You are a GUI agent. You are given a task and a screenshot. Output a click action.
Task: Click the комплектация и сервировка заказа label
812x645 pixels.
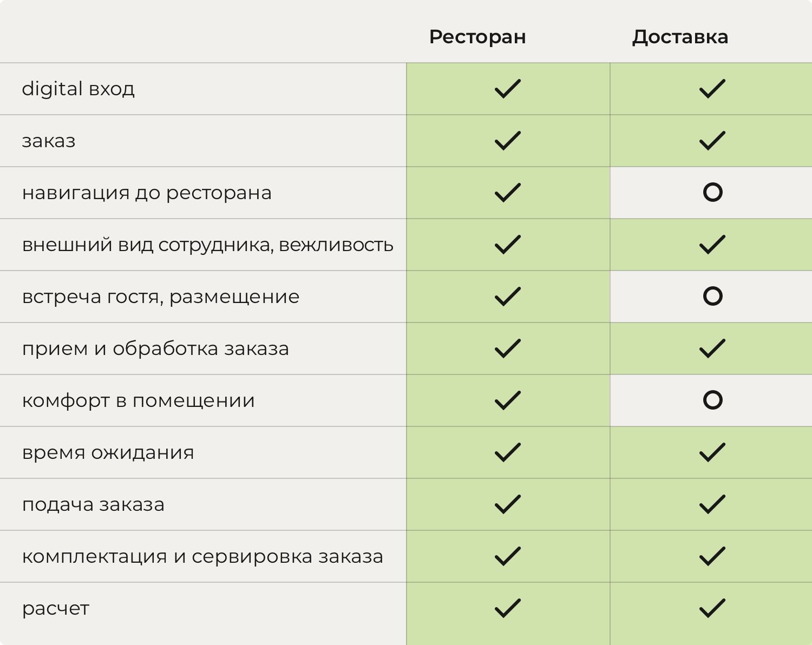[x=202, y=557]
